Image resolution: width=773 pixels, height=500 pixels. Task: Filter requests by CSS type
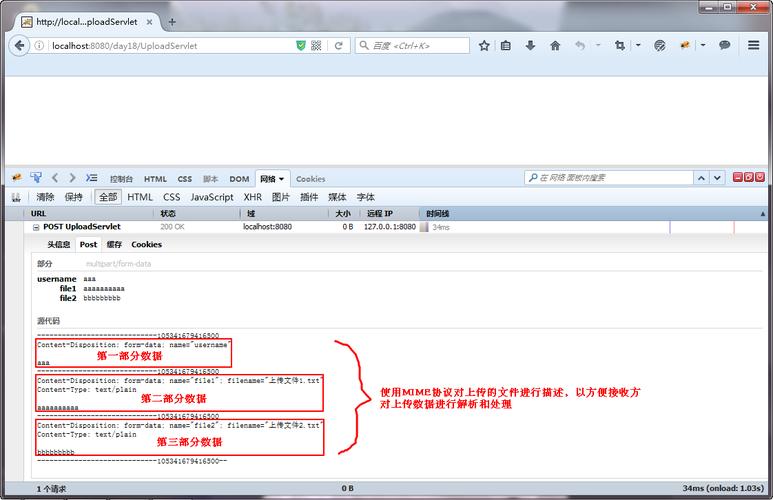click(172, 197)
